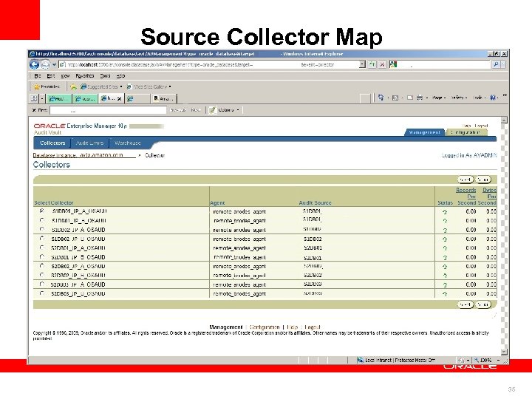Image resolution: width=532 pixels, height=399 pixels.
Task: Open the tab list dropdown arrow
Action: tap(42, 98)
